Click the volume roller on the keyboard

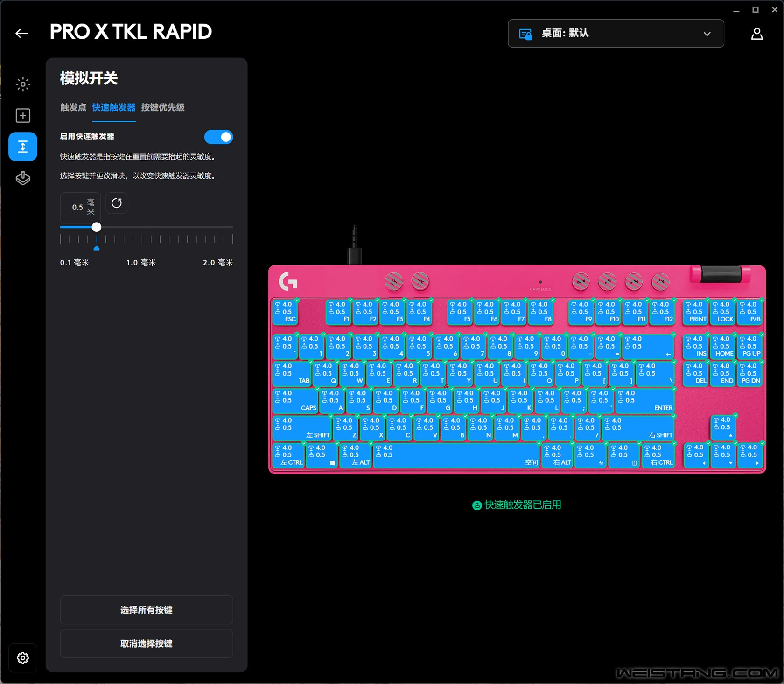click(x=721, y=274)
